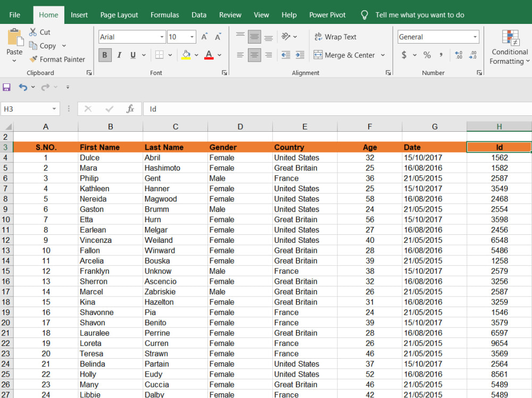Activate the Format Painter brush
Viewport: 532px width, 398px height.
33,60
